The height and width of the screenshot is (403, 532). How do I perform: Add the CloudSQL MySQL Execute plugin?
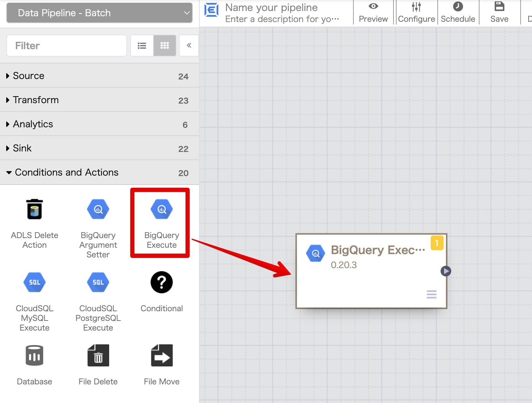(x=35, y=283)
